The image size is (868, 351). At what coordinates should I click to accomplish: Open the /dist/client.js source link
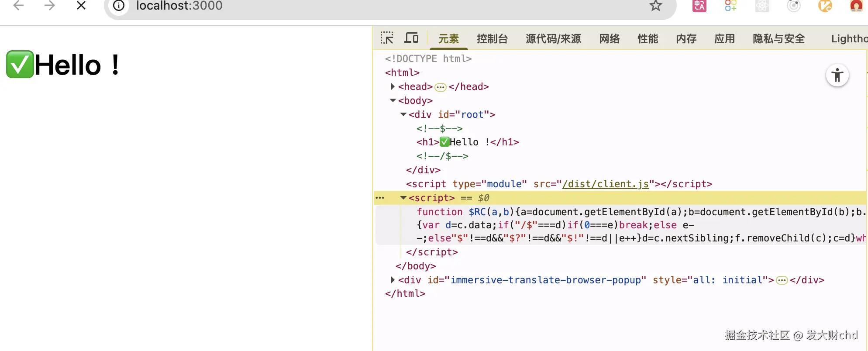[606, 184]
